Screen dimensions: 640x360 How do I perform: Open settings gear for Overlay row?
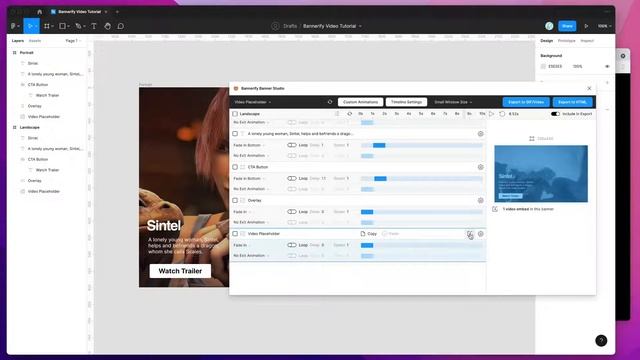480,200
